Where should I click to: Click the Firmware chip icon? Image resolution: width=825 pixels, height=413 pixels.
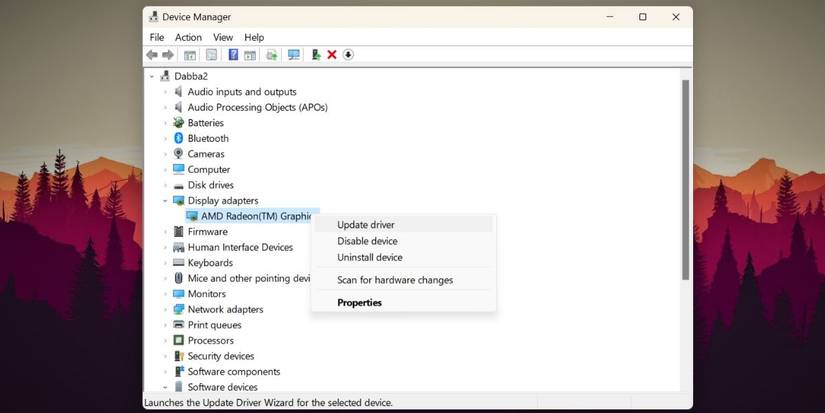click(x=179, y=231)
